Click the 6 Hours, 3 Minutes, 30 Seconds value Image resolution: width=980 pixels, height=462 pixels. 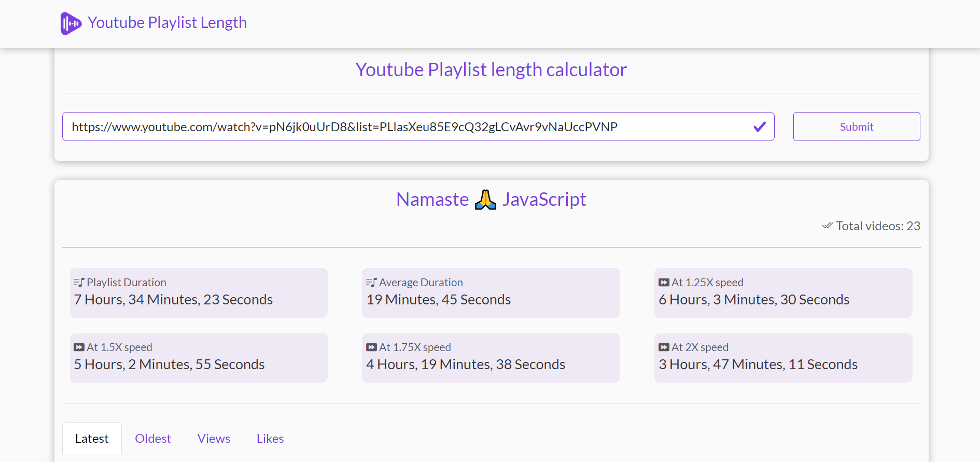point(754,300)
